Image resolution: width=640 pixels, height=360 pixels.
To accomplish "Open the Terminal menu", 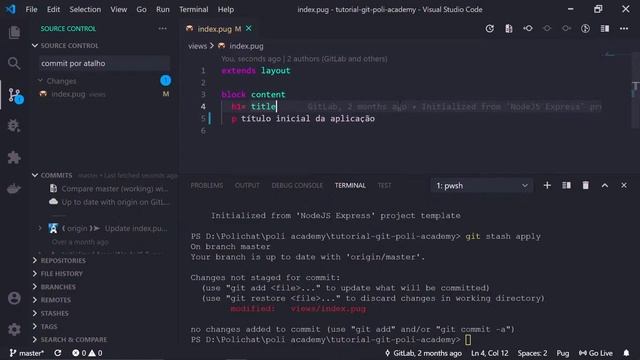I will point(193,9).
